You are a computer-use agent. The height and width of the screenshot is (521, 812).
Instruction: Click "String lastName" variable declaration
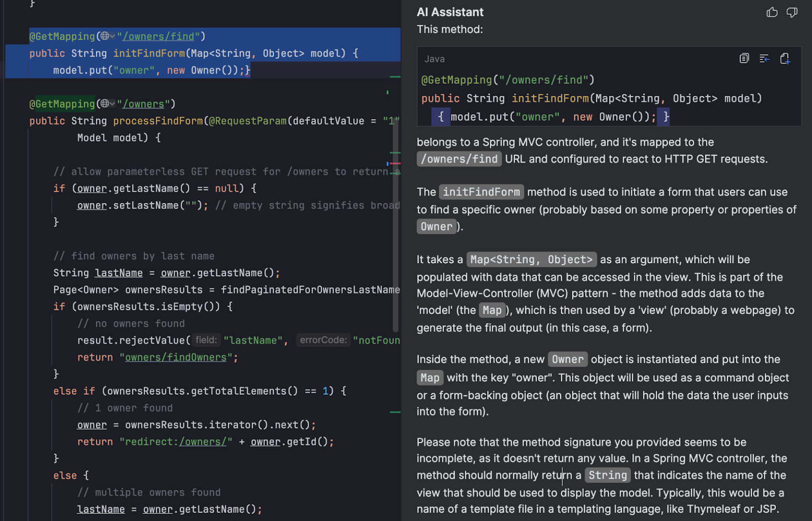98,273
